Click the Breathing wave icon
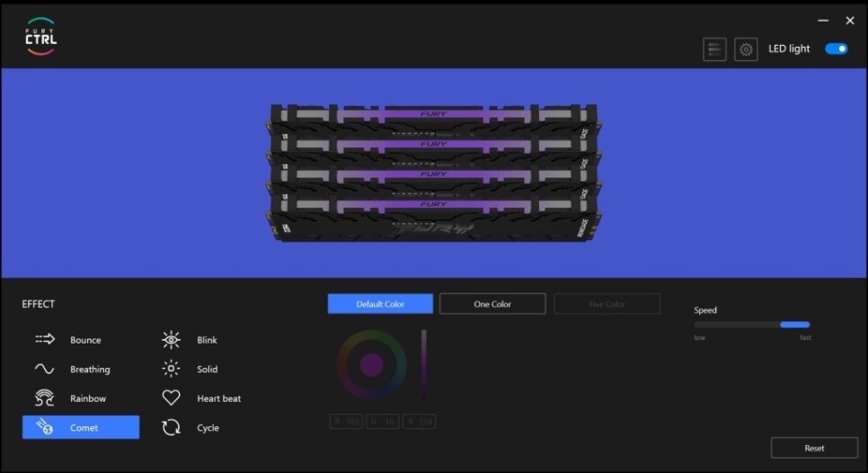This screenshot has height=473, width=868. 44,369
